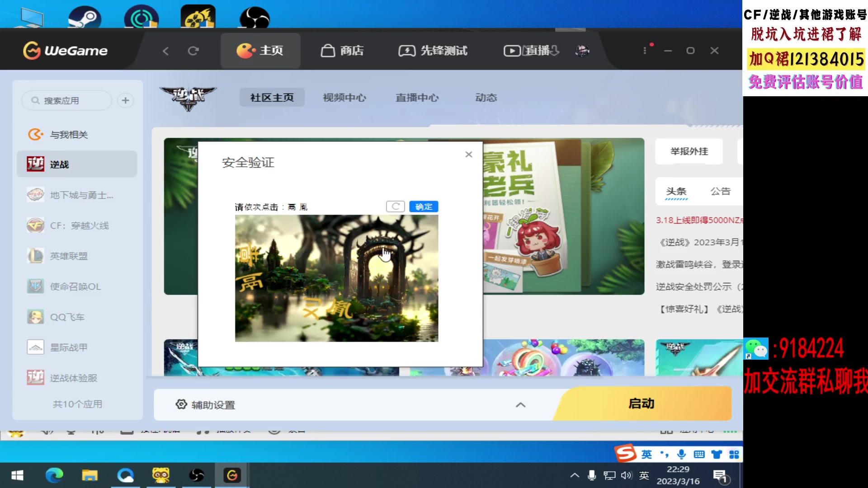Select 逆战体验服 in the sidebar
Image resolution: width=868 pixels, height=488 pixels.
(77, 378)
